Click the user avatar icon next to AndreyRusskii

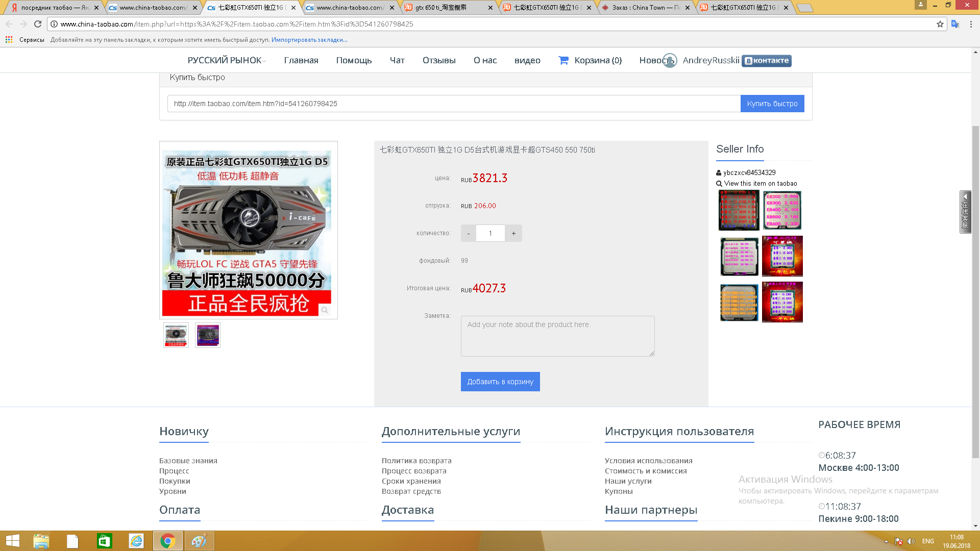click(x=670, y=60)
